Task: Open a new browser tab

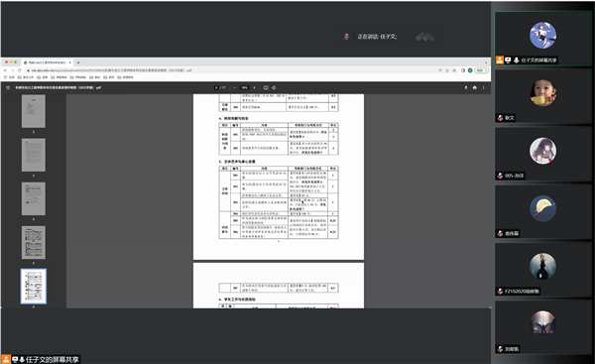Action: (x=78, y=62)
